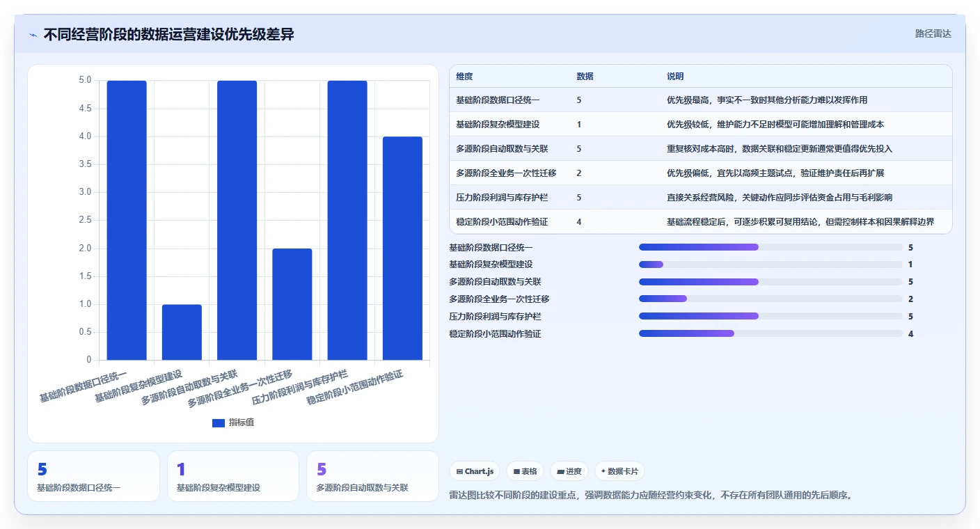Screen dimensions: 980x529
Task: Select the 表格 tag button
Action: coord(525,471)
